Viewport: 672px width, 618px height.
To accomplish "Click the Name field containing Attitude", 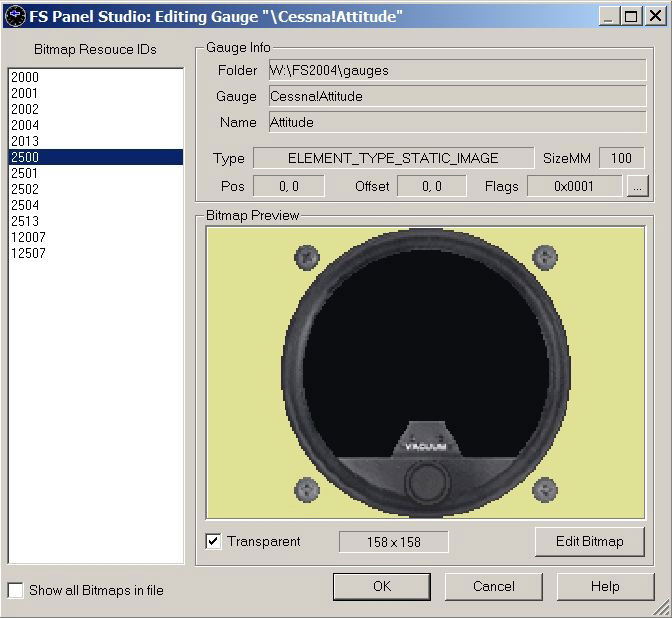I will click(456, 122).
